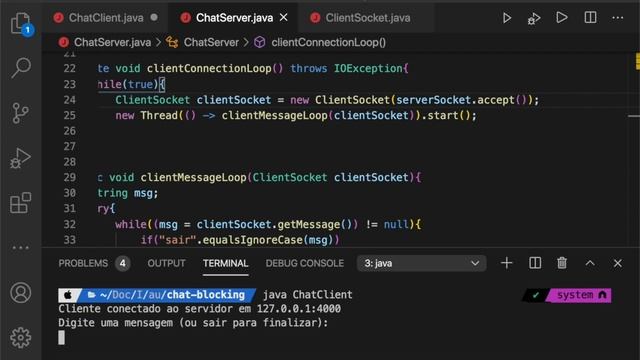Open the Extensions view
This screenshot has height=360, width=640.
click(x=20, y=203)
